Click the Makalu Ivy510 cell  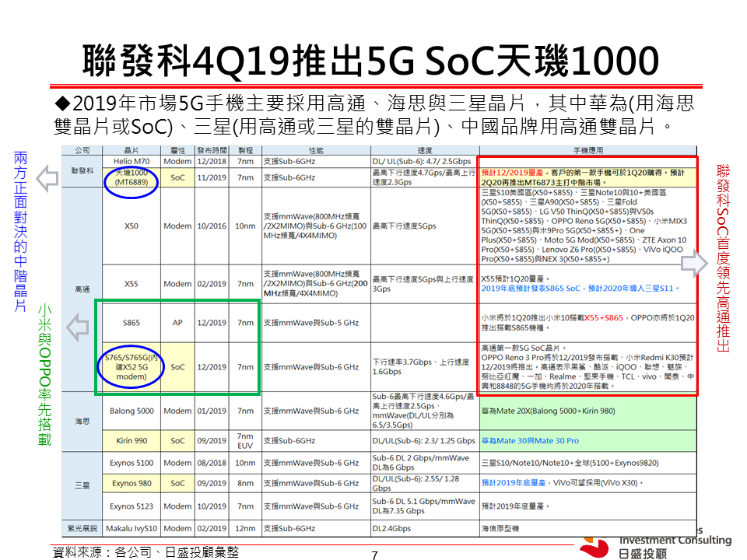click(132, 528)
